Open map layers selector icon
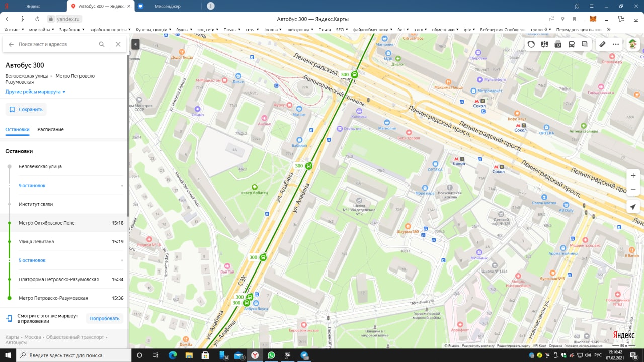 click(585, 44)
